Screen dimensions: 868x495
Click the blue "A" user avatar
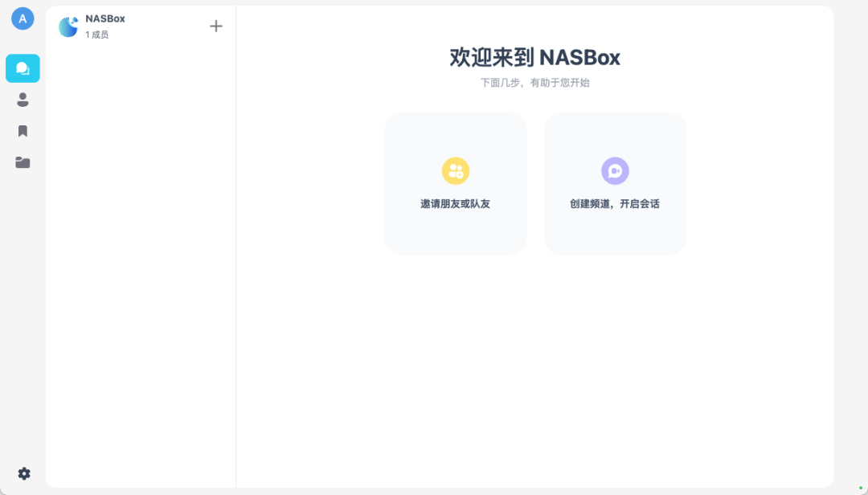coord(22,18)
